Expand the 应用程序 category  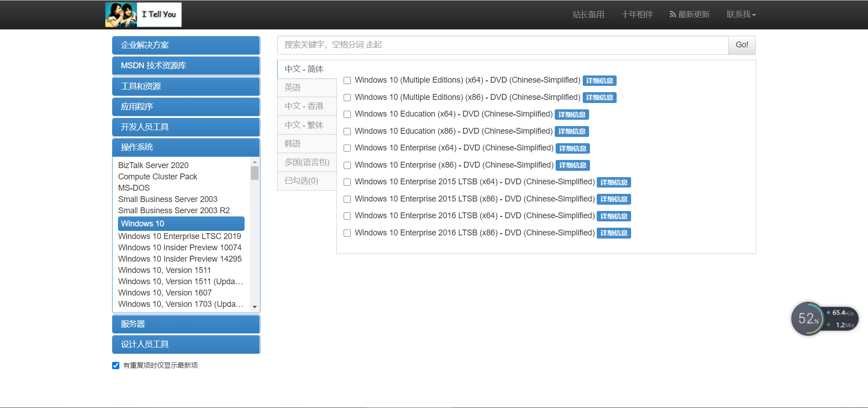click(x=186, y=107)
